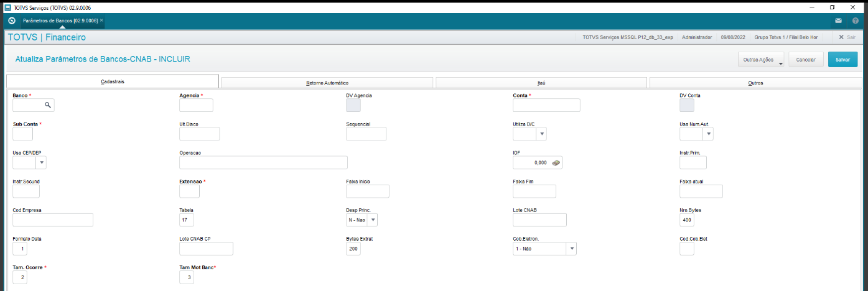Click the Administrador user label in header
Viewport: 868px width, 291px height.
697,37
